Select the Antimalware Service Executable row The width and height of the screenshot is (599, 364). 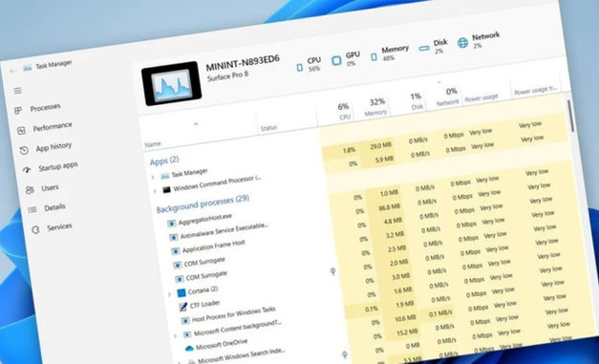click(225, 231)
